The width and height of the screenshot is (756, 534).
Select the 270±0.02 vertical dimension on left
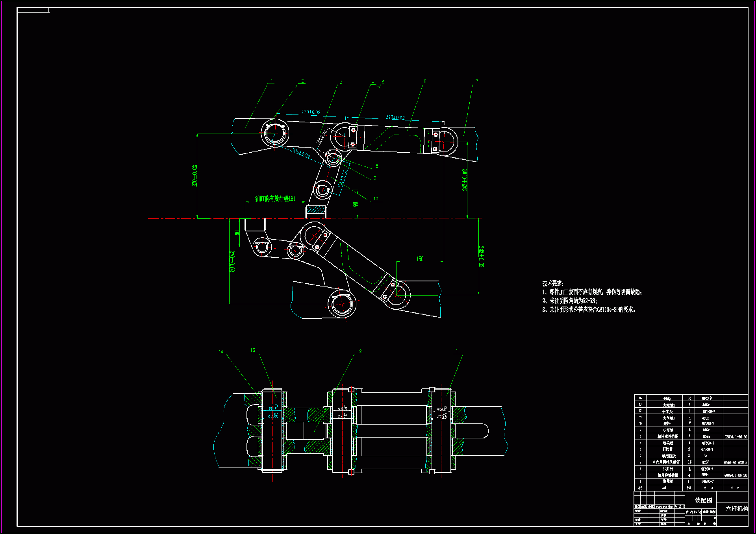(x=194, y=176)
